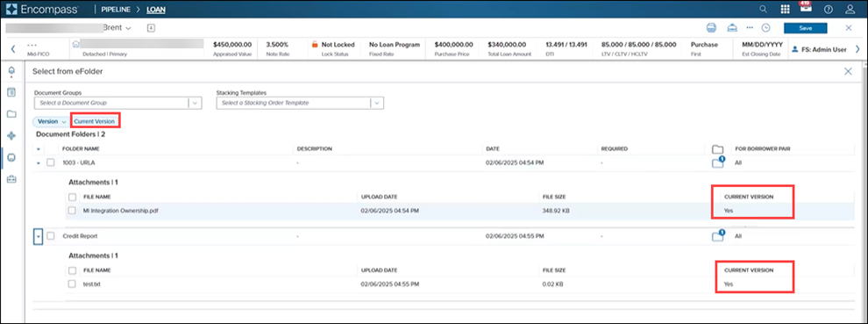The height and width of the screenshot is (324, 868).
Task: Collapse the 1003 - URLA folder row
Action: (39, 163)
